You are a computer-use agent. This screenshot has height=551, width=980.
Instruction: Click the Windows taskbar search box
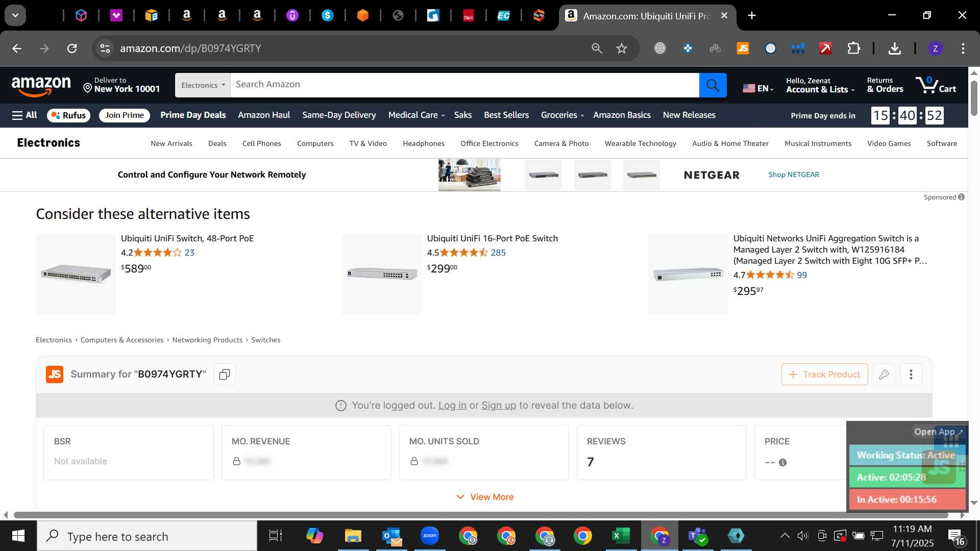point(147,536)
